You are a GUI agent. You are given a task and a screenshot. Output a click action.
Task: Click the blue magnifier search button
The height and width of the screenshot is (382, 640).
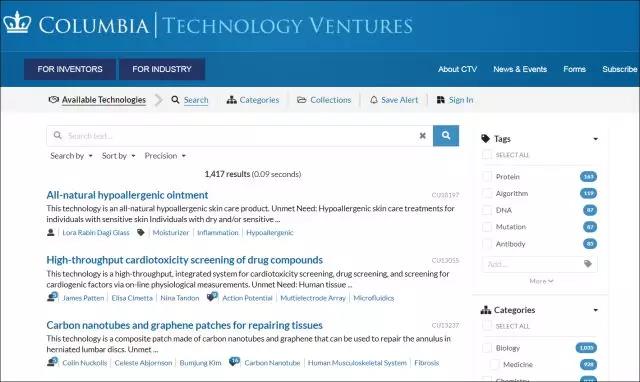pyautogui.click(x=446, y=135)
